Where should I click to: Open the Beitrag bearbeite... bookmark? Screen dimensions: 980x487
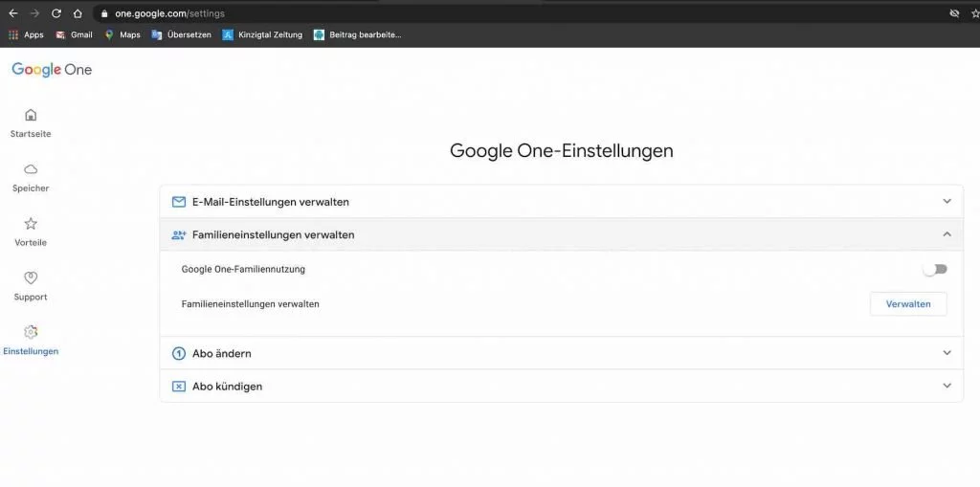point(358,35)
